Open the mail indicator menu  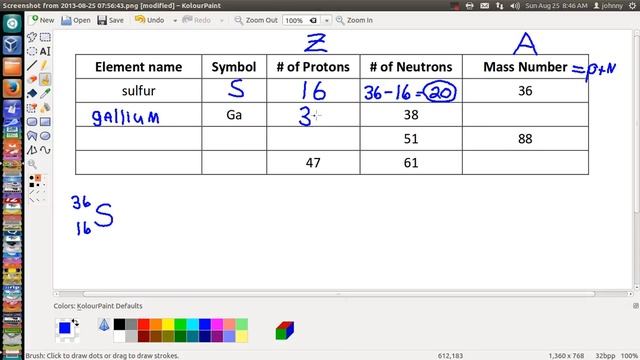point(484,6)
